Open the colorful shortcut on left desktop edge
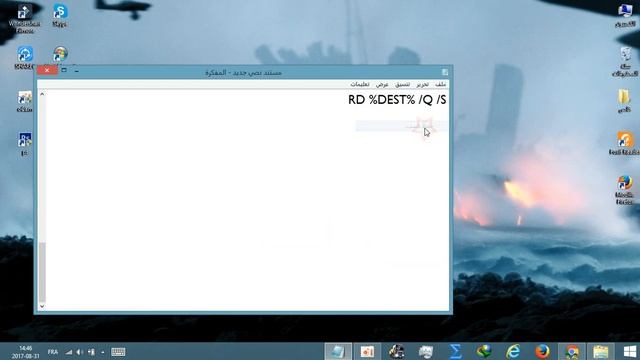 (24, 101)
